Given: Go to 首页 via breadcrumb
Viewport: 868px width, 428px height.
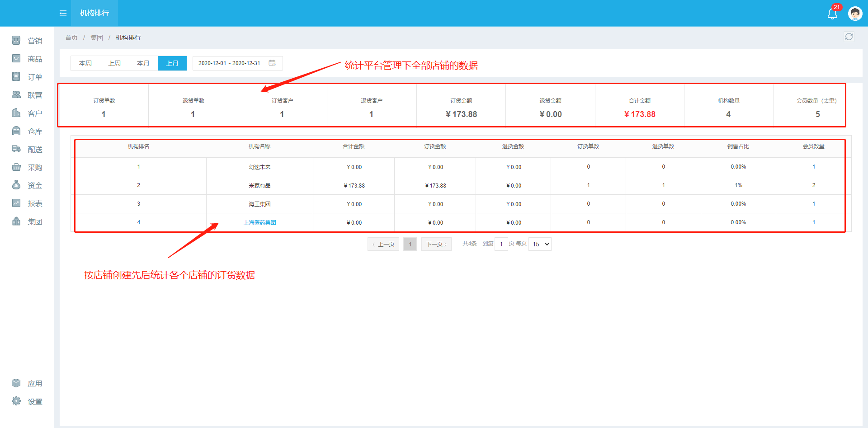Looking at the screenshot, I should click(71, 38).
